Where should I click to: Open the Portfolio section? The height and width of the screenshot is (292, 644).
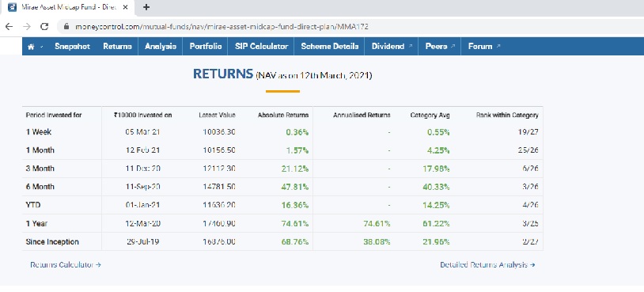pos(206,47)
